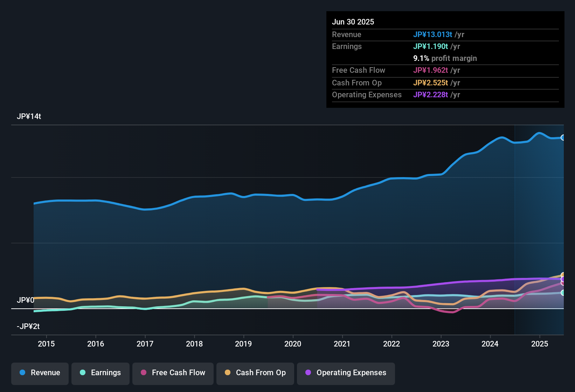
Task: Click the Revenue endpoint marker at chart right edge
Action: pyautogui.click(x=563, y=138)
